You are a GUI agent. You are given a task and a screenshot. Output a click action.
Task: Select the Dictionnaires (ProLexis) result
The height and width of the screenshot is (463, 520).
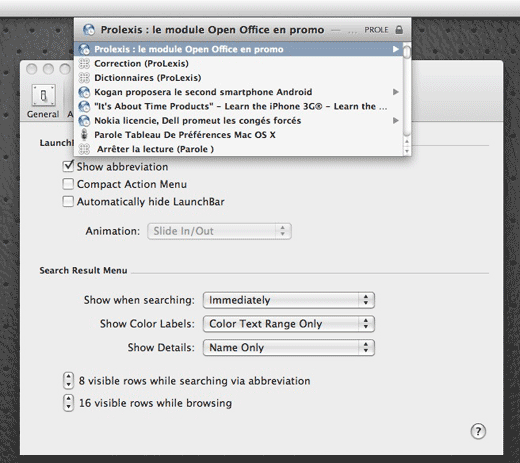(x=238, y=78)
